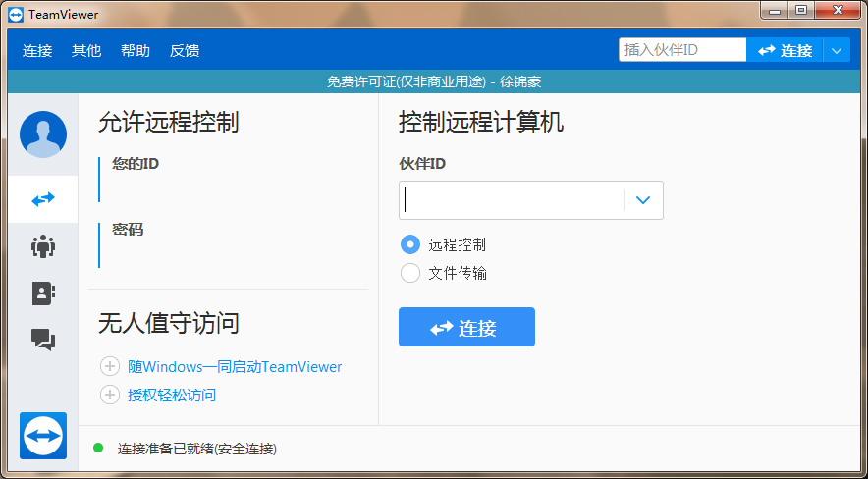Select the 远程控制 radio button
The width and height of the screenshot is (868, 479).
click(x=410, y=244)
